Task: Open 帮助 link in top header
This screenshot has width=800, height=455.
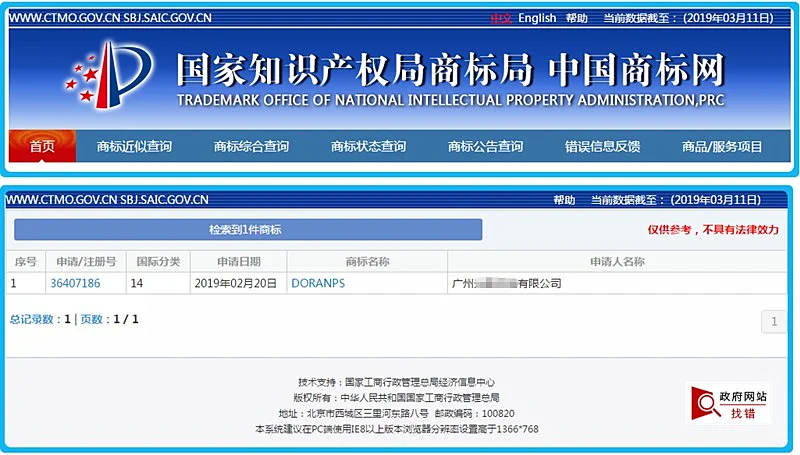Action: pos(577,18)
